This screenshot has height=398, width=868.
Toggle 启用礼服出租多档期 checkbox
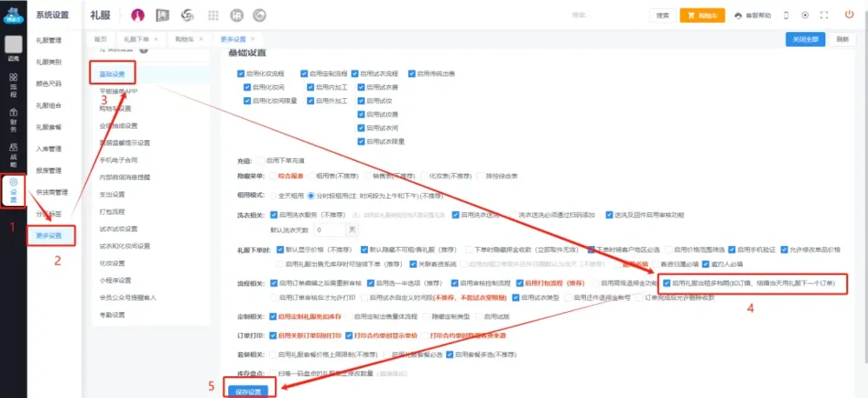tap(666, 282)
